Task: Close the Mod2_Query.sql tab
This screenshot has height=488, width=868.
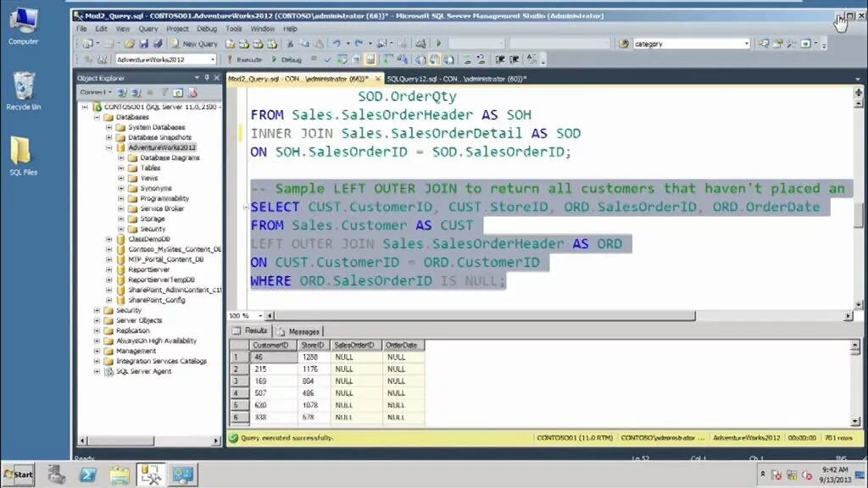Action: [x=377, y=79]
